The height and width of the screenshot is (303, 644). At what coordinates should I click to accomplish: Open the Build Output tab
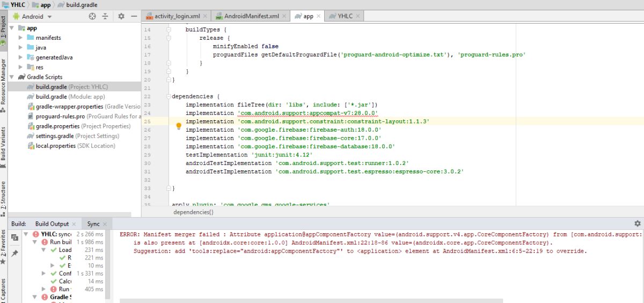52,224
